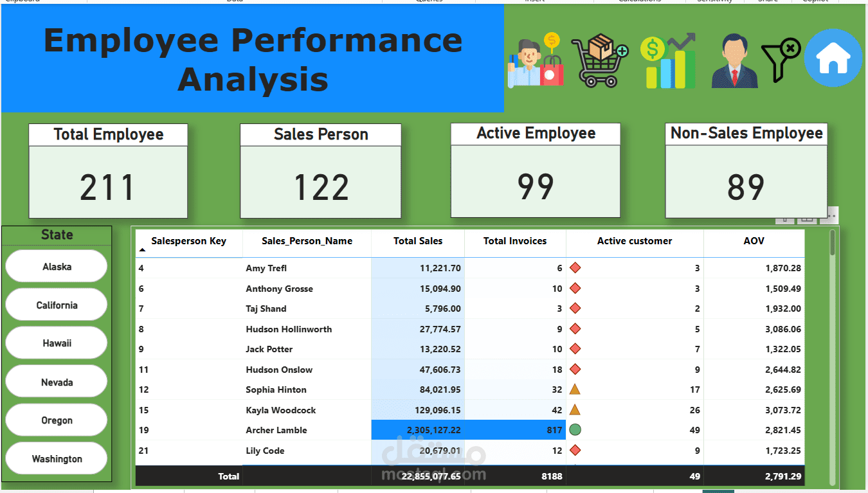Click the orange triangle indicator for Sophia Hinton

coord(575,389)
